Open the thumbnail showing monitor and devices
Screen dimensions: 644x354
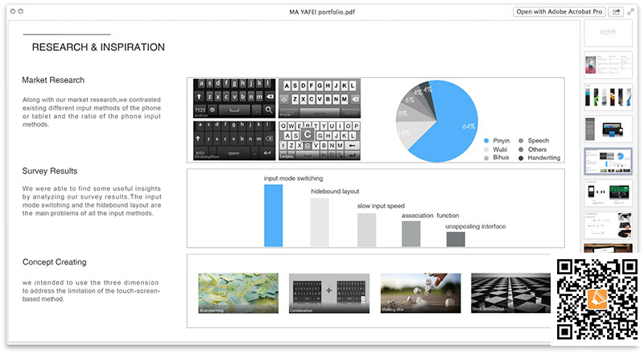tap(608, 129)
